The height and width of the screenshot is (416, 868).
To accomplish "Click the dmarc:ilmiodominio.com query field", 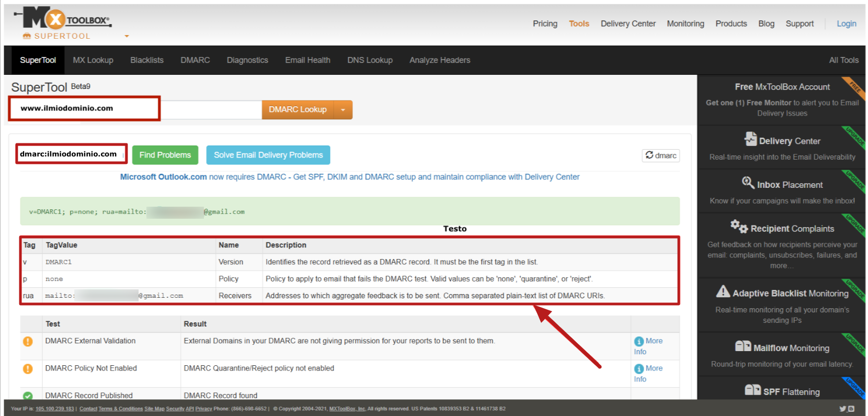I will (x=71, y=154).
